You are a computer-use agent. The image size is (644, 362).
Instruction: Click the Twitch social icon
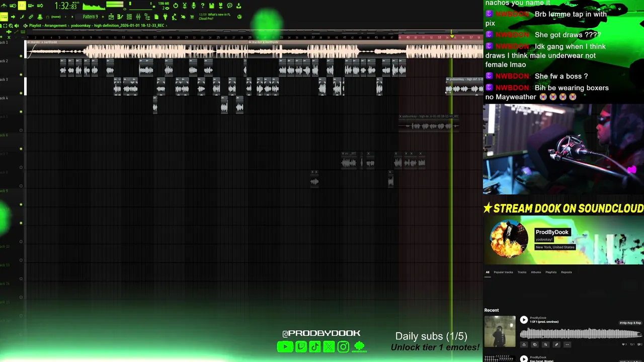coord(301,346)
